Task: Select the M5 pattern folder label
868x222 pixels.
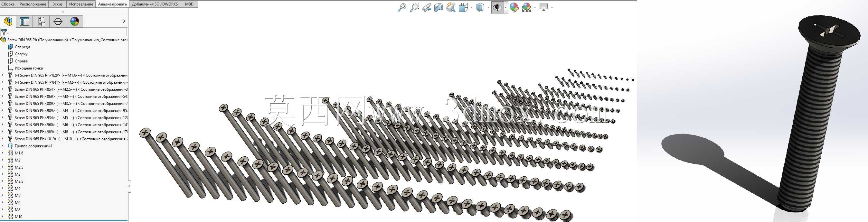Action: [x=17, y=195]
